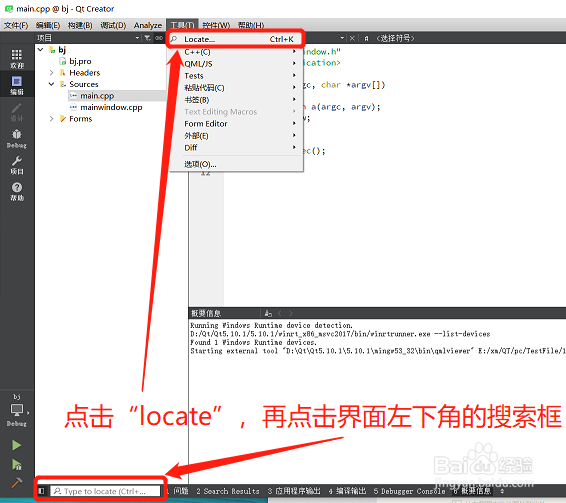The height and width of the screenshot is (503, 566).
Task: Open the Form Editor submenu
Action: 236,123
